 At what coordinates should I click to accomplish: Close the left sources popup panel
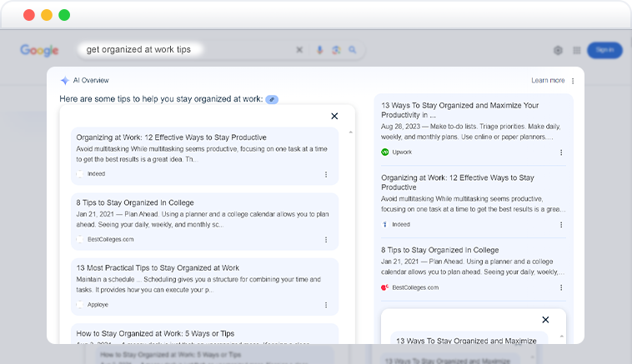(334, 116)
